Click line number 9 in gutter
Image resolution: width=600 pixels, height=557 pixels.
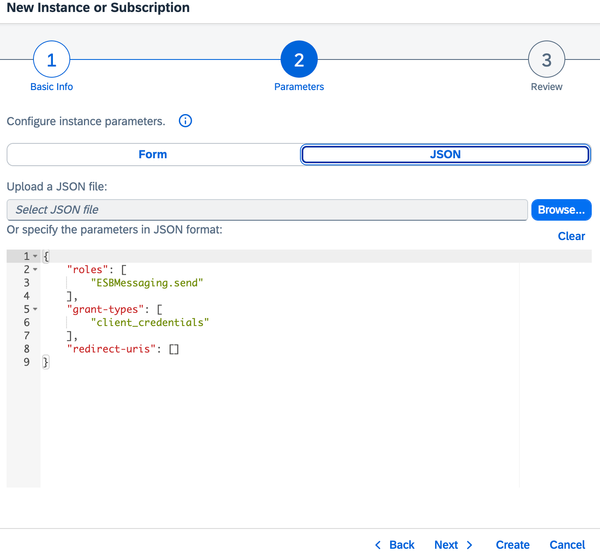(x=26, y=362)
